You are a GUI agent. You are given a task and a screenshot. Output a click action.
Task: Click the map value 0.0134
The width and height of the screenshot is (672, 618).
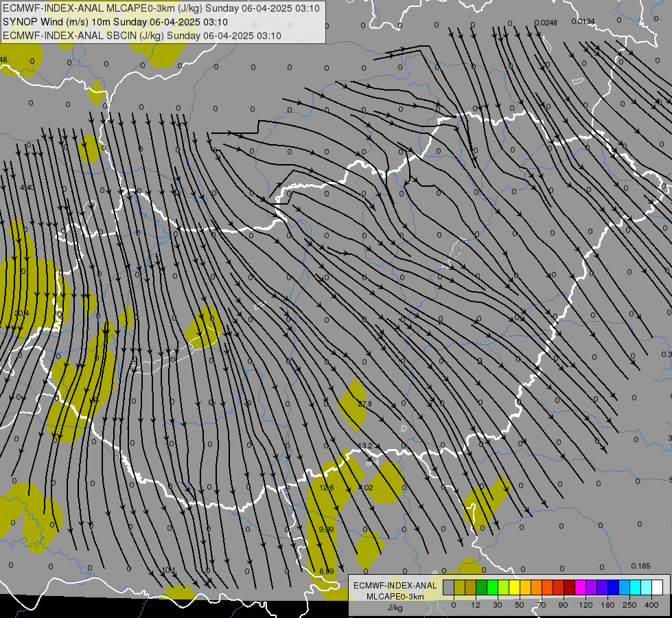(x=583, y=21)
